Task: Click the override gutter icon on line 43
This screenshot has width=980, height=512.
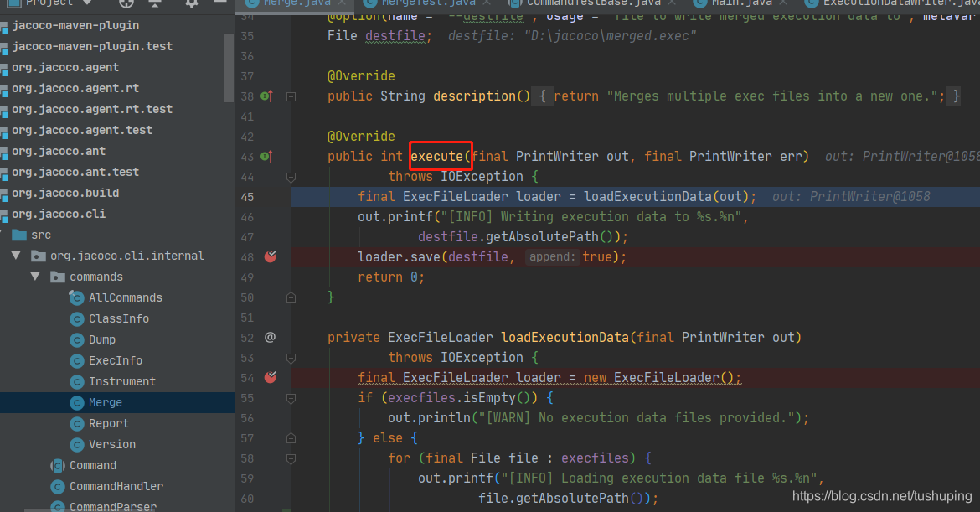Action: [x=266, y=157]
